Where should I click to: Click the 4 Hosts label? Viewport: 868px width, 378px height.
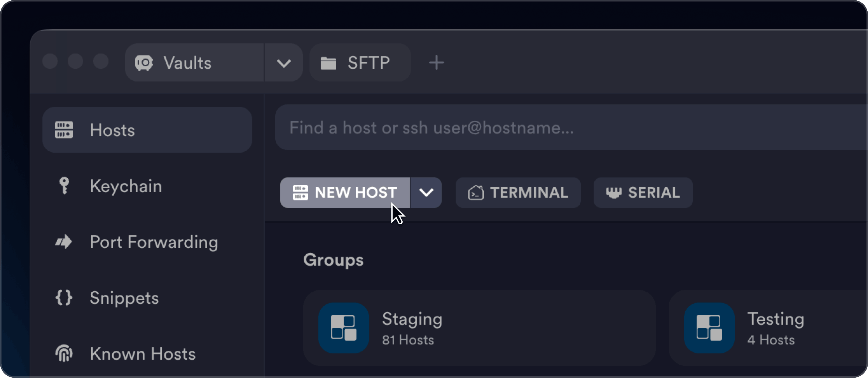771,340
